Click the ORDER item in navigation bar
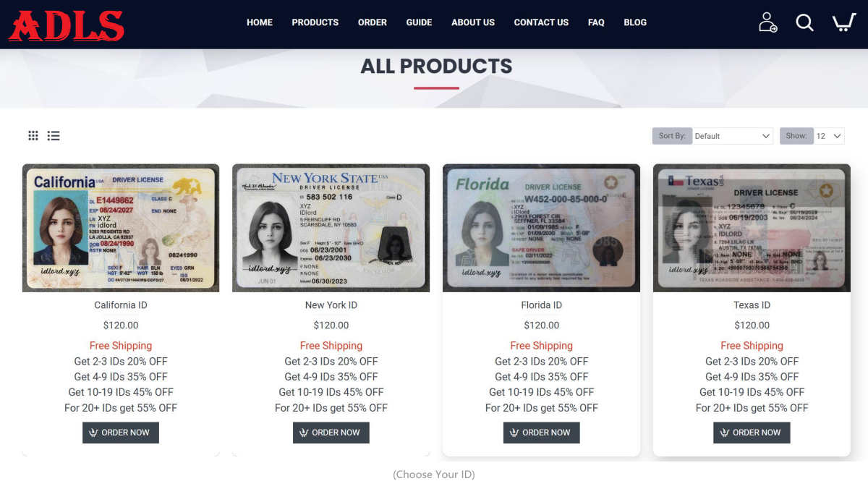Image resolution: width=868 pixels, height=481 pixels. [373, 22]
